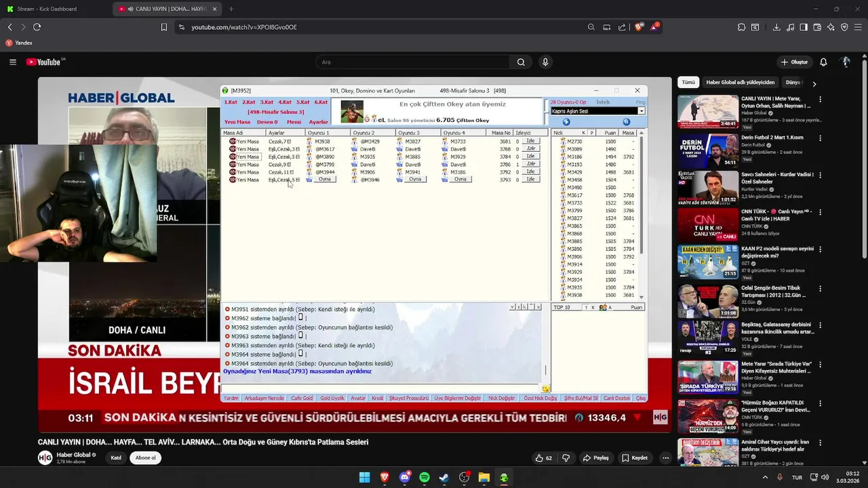Switch to 5.Kat floor
Image resolution: width=868 pixels, height=488 pixels.
[x=303, y=102]
